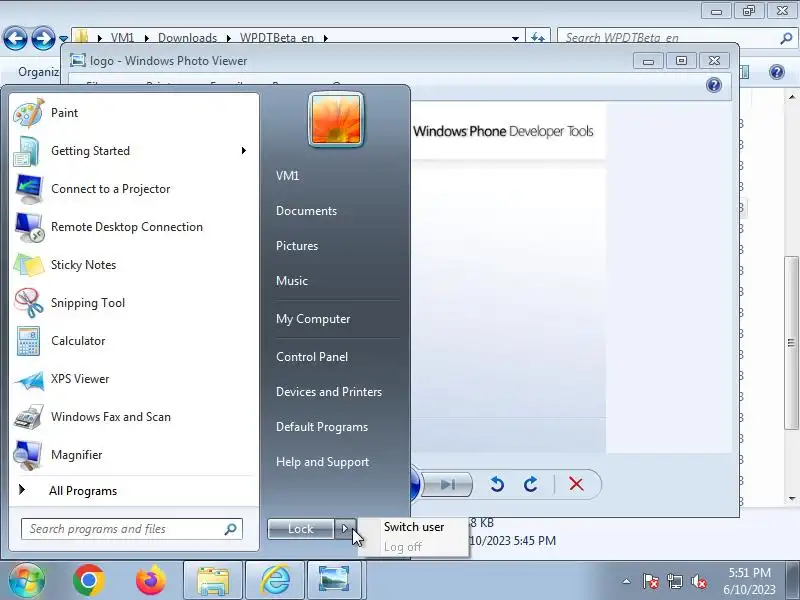The image size is (800, 600).
Task: Switch to Photo Viewer taskbar button
Action: click(334, 581)
